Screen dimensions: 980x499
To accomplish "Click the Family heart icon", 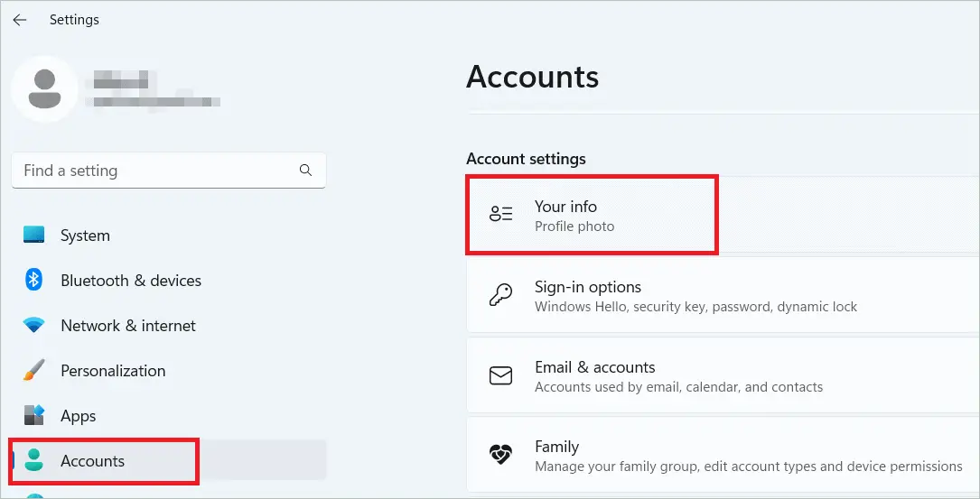I will click(x=500, y=455).
